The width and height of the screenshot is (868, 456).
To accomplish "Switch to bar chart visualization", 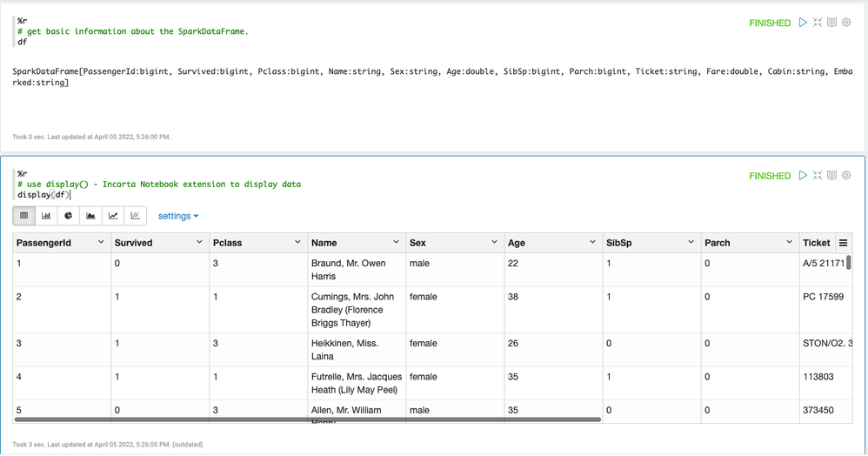I will coord(46,216).
